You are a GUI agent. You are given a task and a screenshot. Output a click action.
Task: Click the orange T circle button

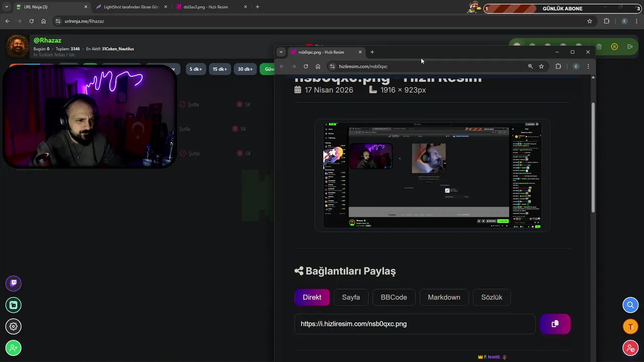[630, 326]
